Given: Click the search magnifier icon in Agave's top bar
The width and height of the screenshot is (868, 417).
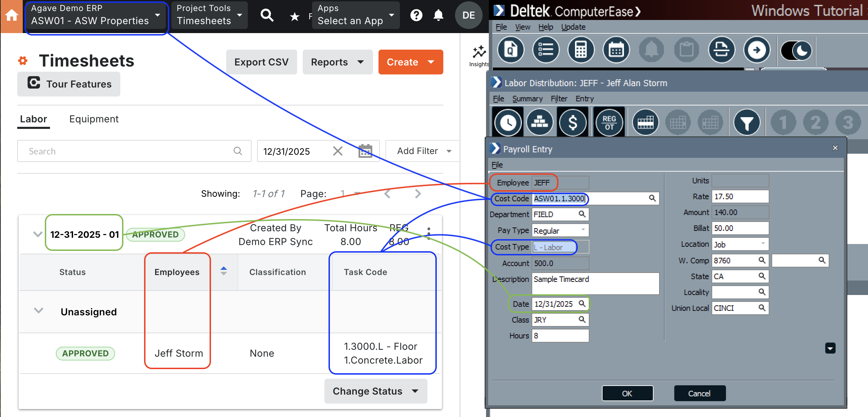Looking at the screenshot, I should pyautogui.click(x=267, y=15).
